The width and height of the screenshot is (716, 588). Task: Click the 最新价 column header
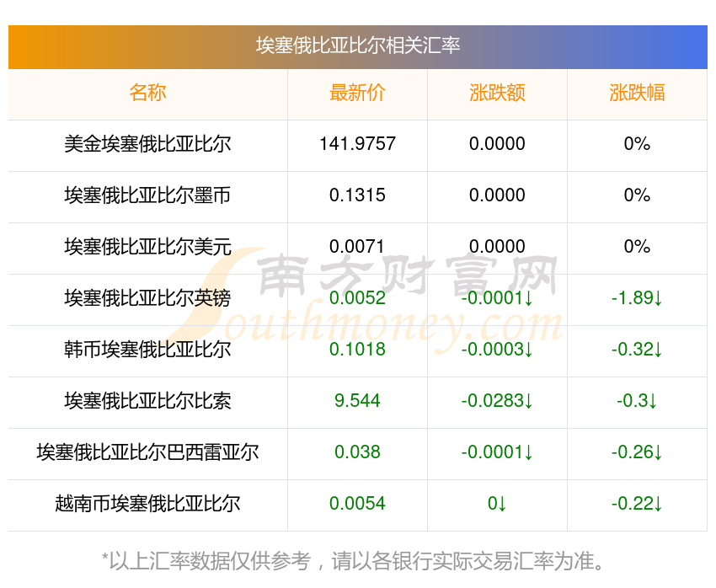[x=357, y=93]
